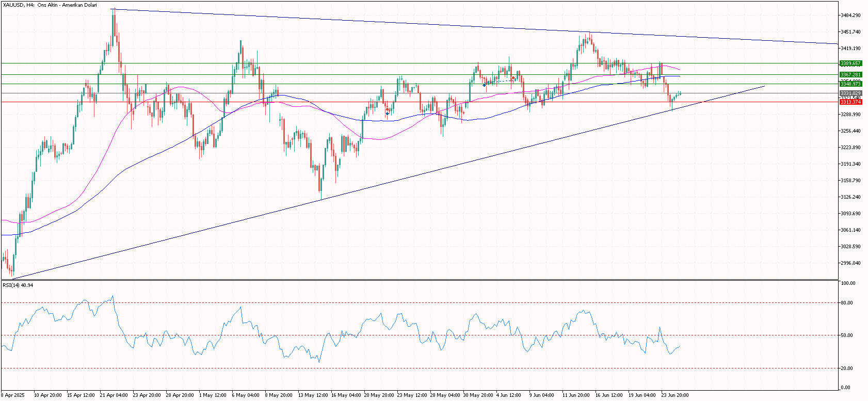Click the 23 Jun 20:00 time label
The height and width of the screenshot is (401, 868).
tap(676, 395)
